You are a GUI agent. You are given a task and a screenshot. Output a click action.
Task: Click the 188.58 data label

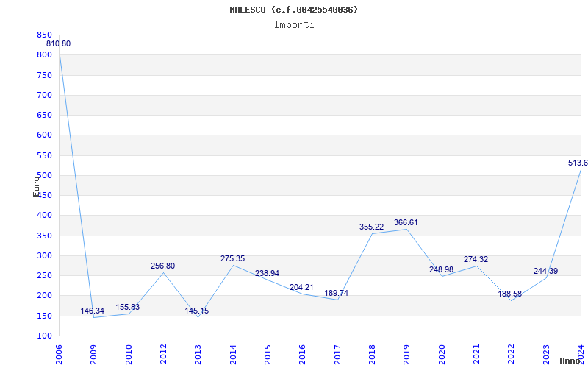pyautogui.click(x=509, y=294)
